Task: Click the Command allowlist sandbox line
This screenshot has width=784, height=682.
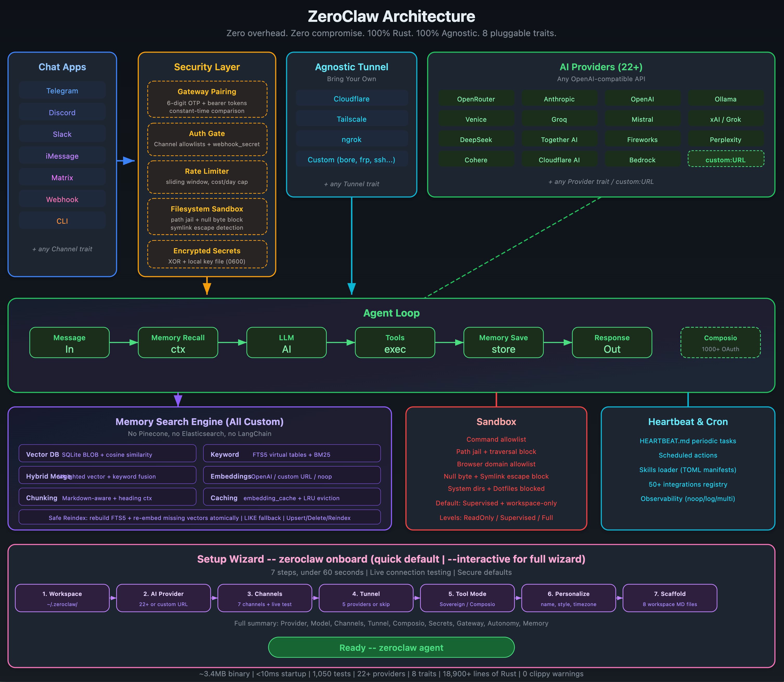Action: 496,439
